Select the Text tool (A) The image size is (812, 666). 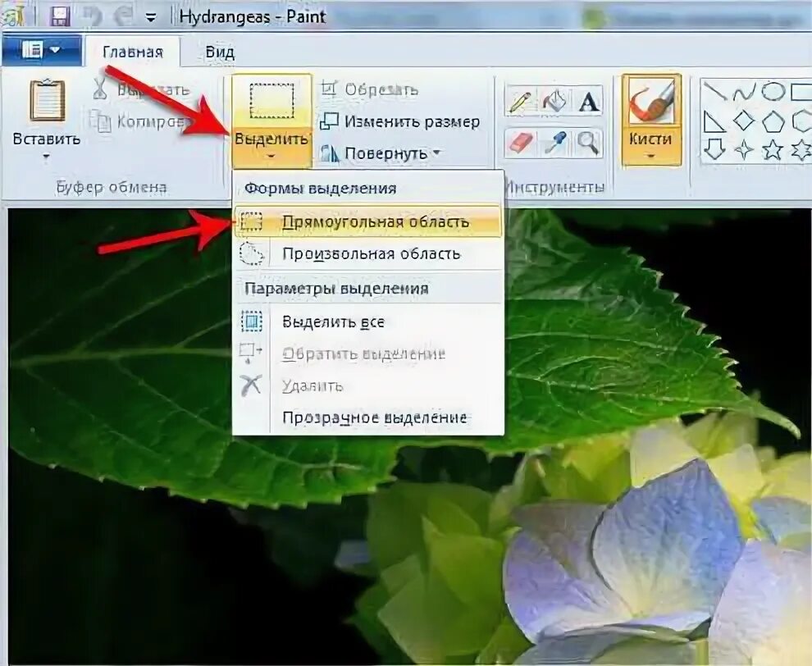588,101
